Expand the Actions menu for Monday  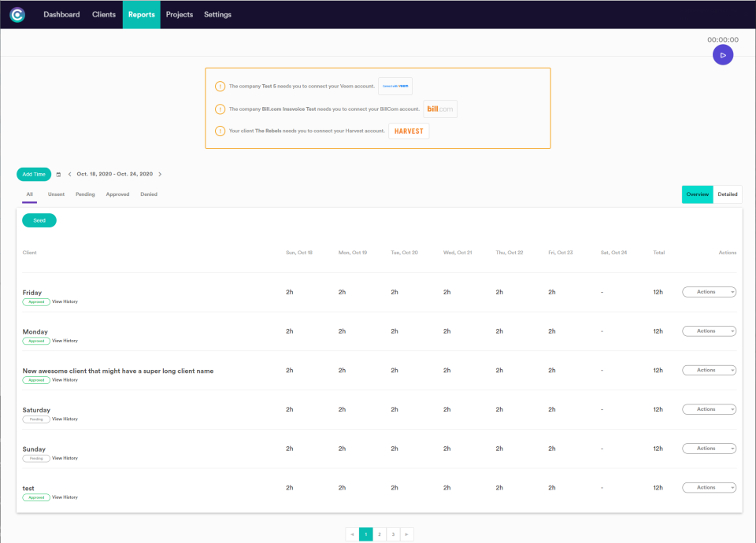(709, 331)
